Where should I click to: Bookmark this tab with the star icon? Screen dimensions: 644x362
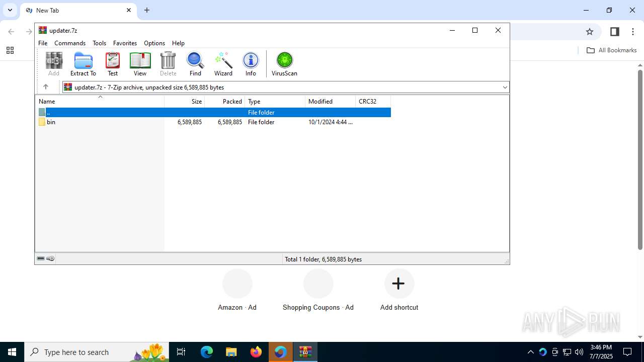click(x=590, y=32)
